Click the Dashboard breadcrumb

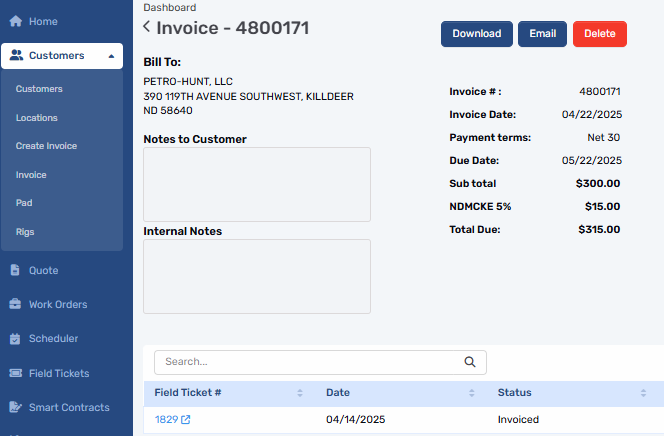pyautogui.click(x=169, y=7)
